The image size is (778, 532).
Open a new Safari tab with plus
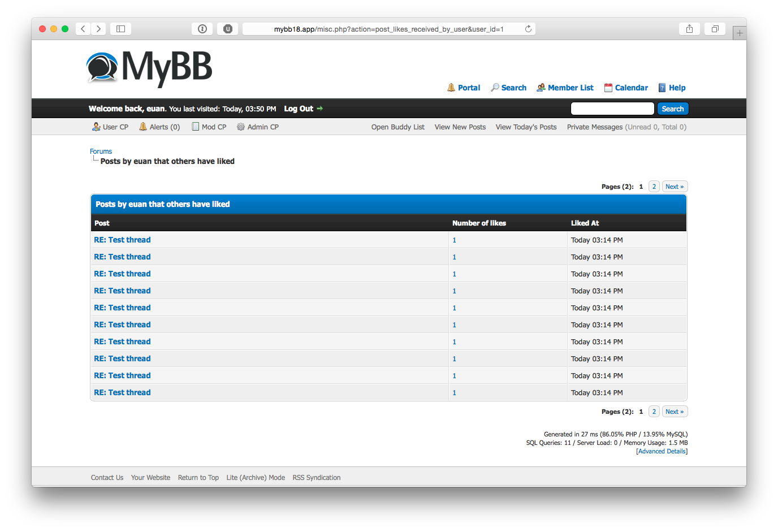pos(740,33)
